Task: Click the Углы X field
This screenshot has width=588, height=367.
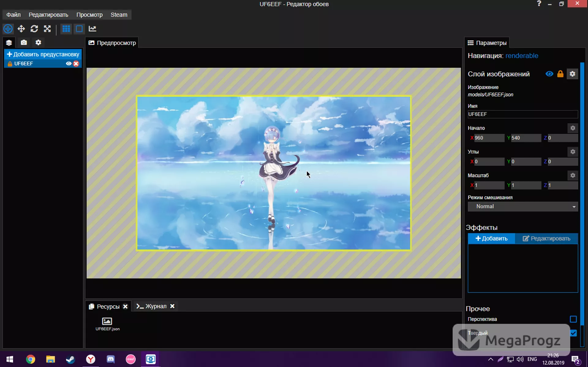Action: coord(489,161)
